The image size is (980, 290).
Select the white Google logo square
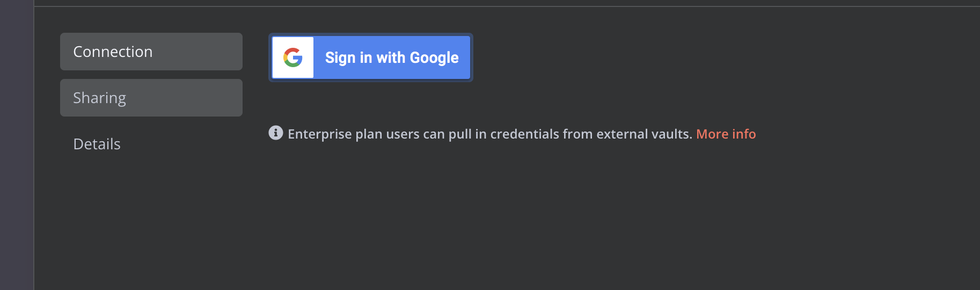(x=293, y=57)
